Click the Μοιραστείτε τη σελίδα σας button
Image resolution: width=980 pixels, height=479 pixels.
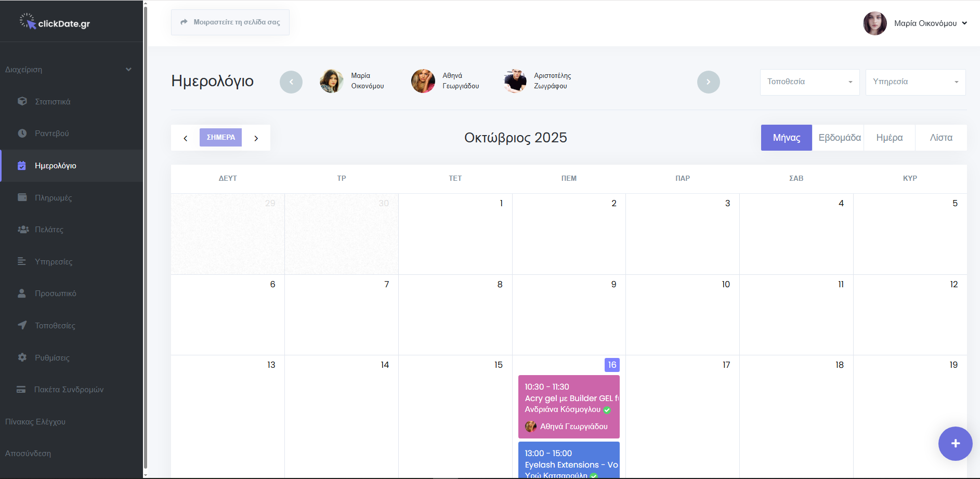click(x=230, y=22)
